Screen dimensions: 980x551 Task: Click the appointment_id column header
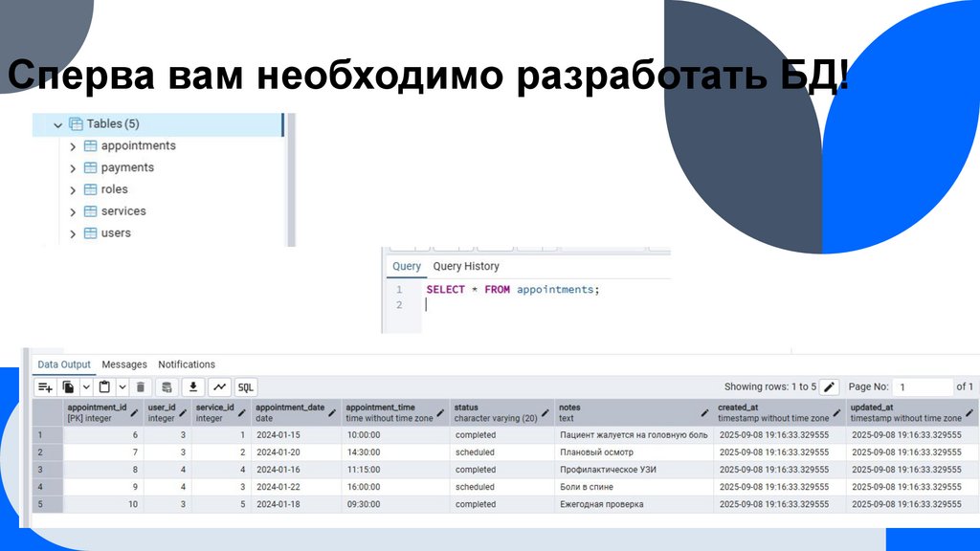click(x=103, y=413)
